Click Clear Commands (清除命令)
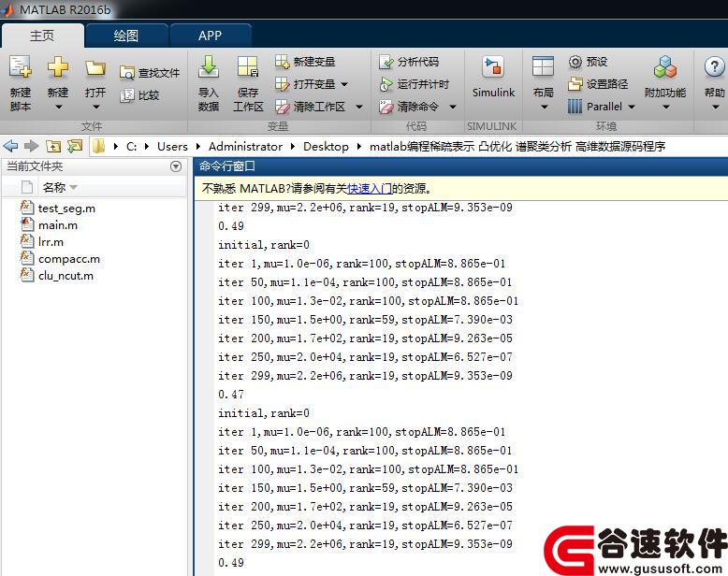Image resolution: width=728 pixels, height=576 pixels. click(x=409, y=107)
